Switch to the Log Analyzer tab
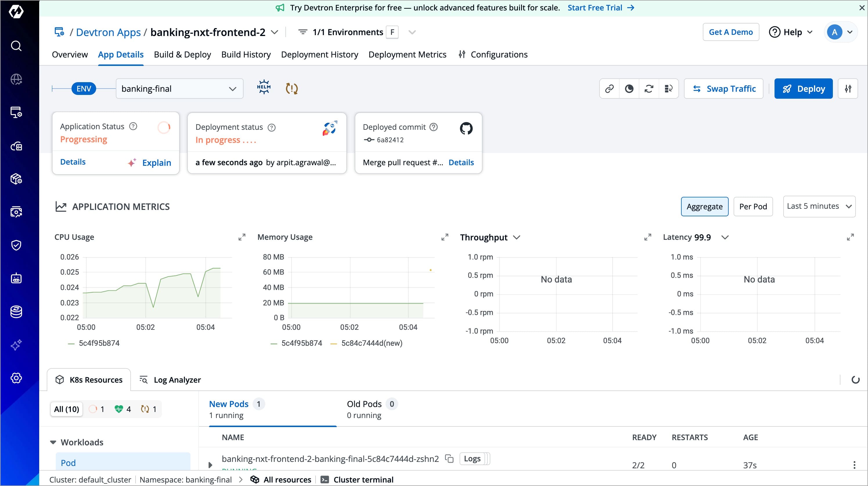Screen dimensions: 868x486 pyautogui.click(x=170, y=380)
